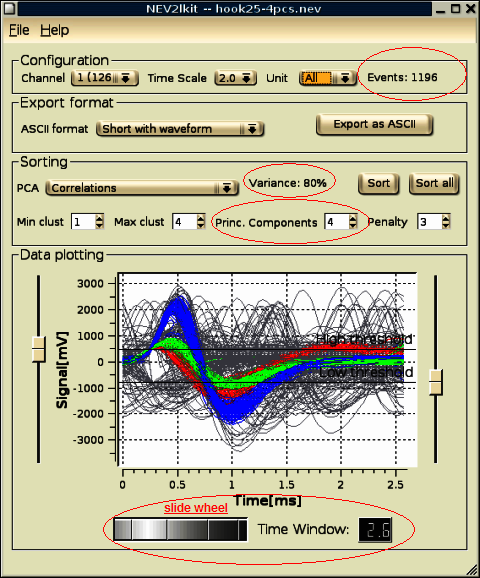This screenshot has width=480, height=578.
Task: Click the grayscale slide wheel control
Action: tap(180, 530)
